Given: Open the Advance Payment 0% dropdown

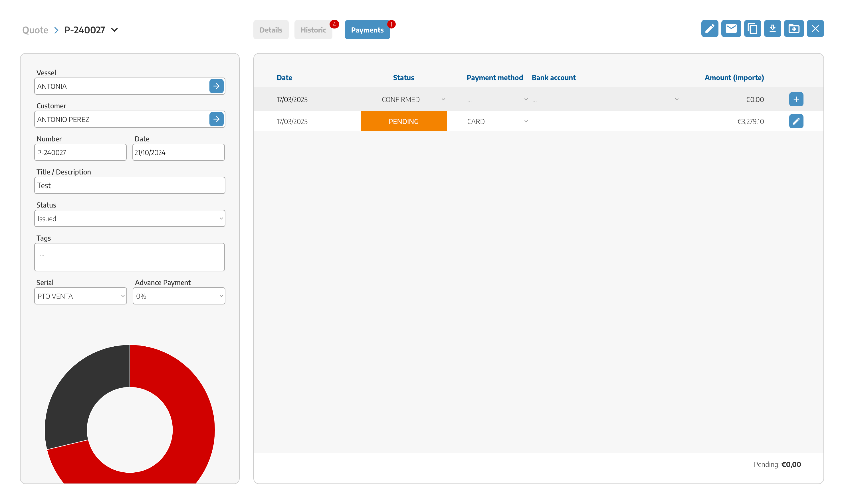Looking at the screenshot, I should (179, 296).
